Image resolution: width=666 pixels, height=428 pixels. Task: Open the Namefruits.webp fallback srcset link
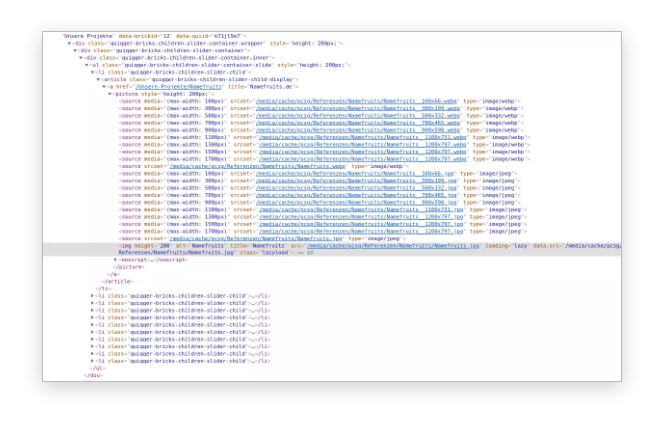[x=252, y=165]
